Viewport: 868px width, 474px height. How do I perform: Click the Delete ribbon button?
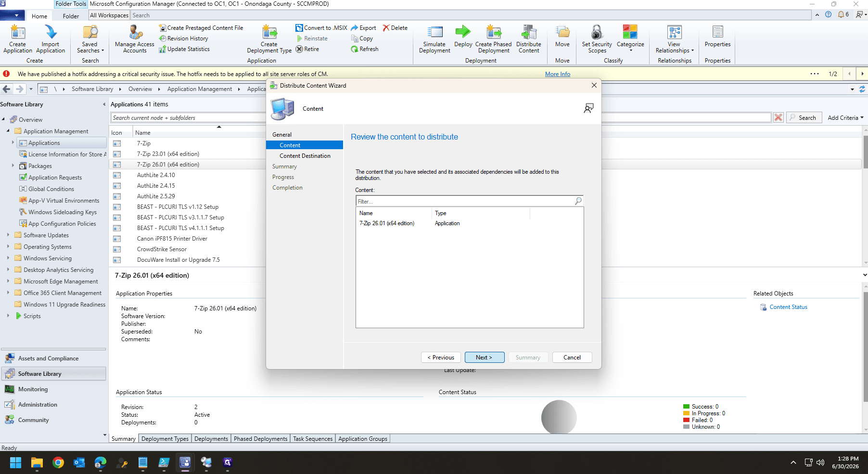tap(395, 28)
